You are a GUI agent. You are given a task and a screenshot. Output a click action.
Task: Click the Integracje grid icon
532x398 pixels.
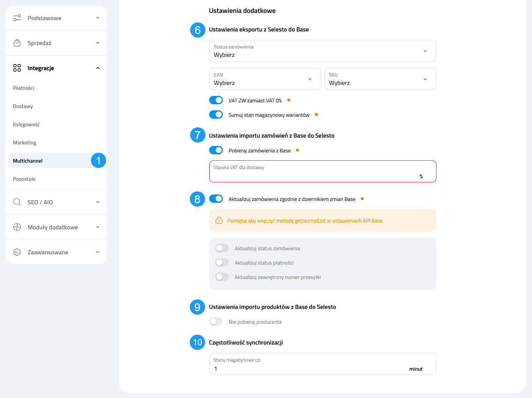17,68
